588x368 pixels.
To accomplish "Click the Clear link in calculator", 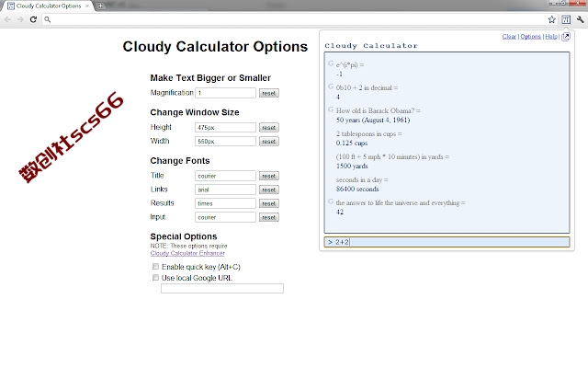I will point(509,37).
